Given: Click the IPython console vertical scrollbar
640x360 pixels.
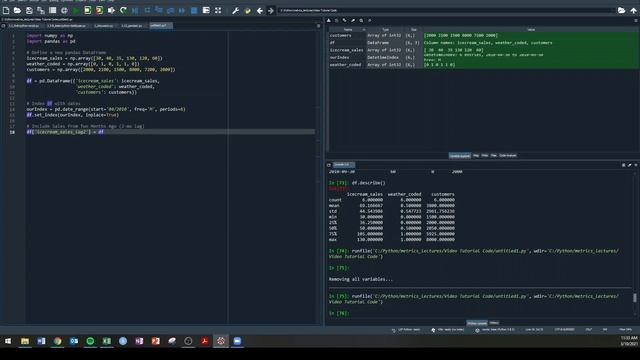Looking at the screenshot, I should tap(635, 298).
